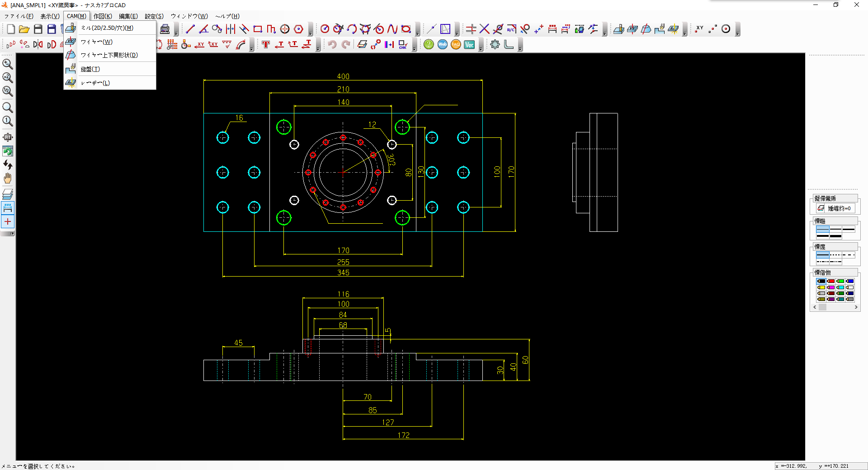Select the dashed line type
Screen dimensions: 868x470
coord(849,255)
